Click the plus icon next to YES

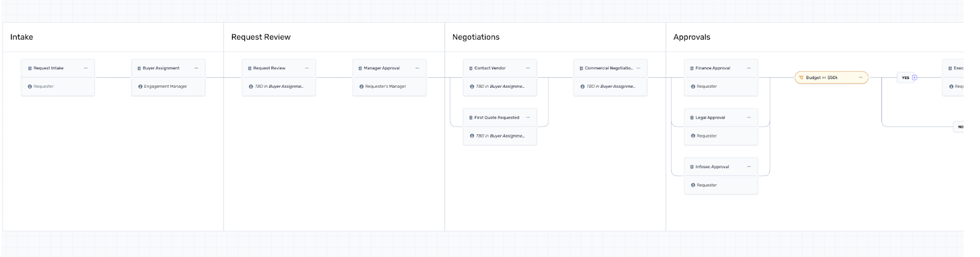[x=914, y=78]
